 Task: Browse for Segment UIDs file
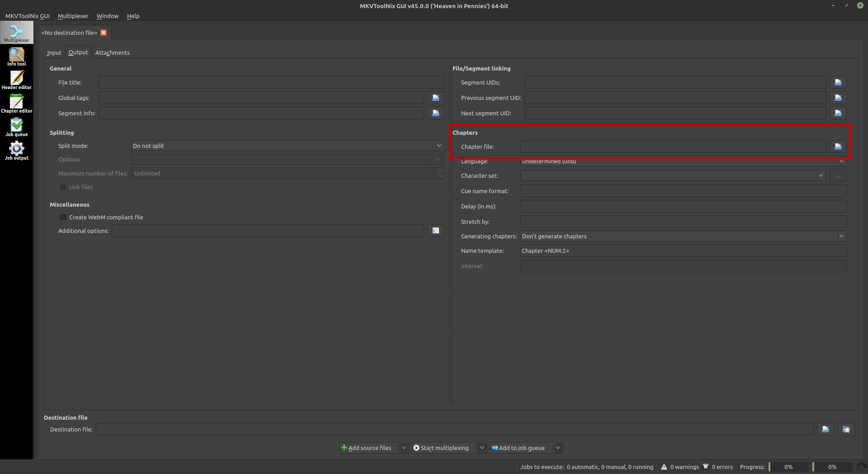(x=838, y=82)
